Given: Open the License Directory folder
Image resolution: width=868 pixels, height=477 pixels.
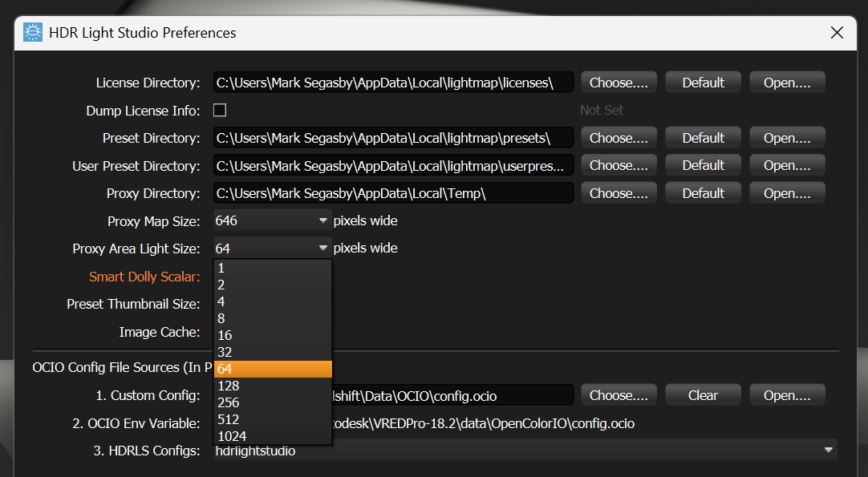Looking at the screenshot, I should 787,82.
